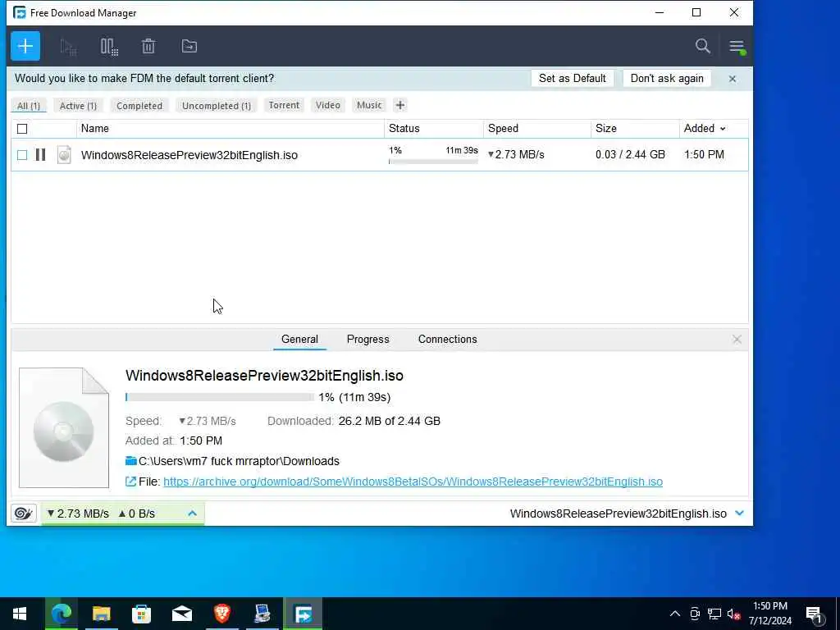Click the 26.2 MB of 2.44 GB value
840x630 pixels.
[x=390, y=421]
